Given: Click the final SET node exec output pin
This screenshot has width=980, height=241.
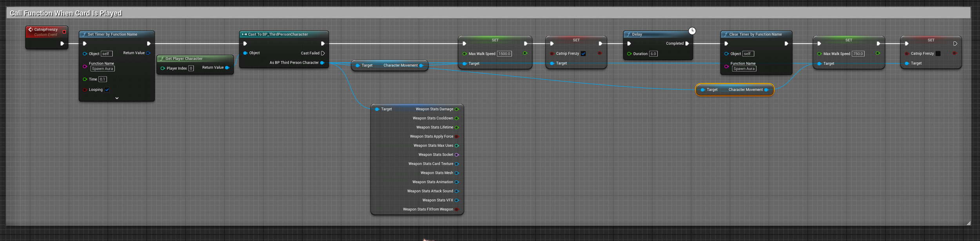Looking at the screenshot, I should (955, 43).
